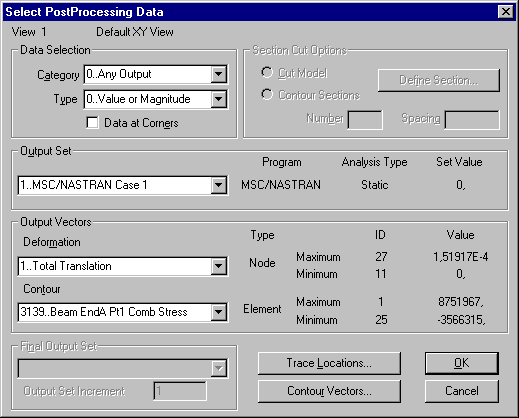This screenshot has height=418, width=519.
Task: Click the Number input field
Action: click(x=365, y=120)
